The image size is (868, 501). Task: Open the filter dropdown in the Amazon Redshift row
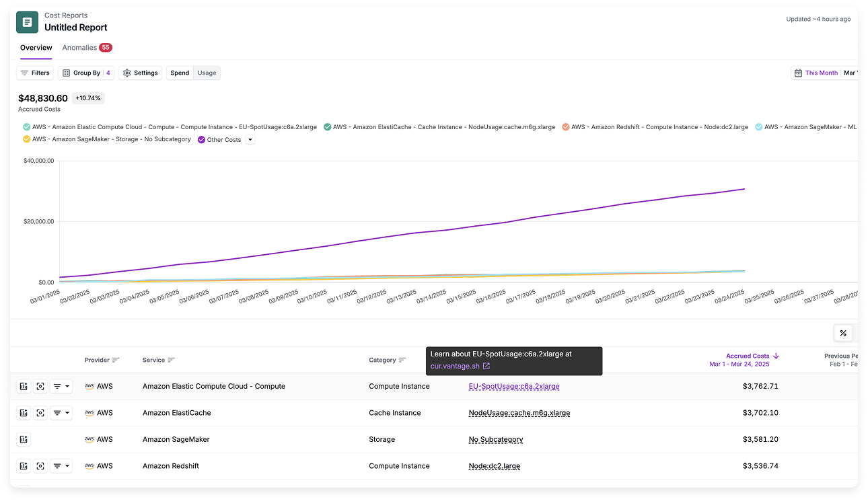(61, 465)
